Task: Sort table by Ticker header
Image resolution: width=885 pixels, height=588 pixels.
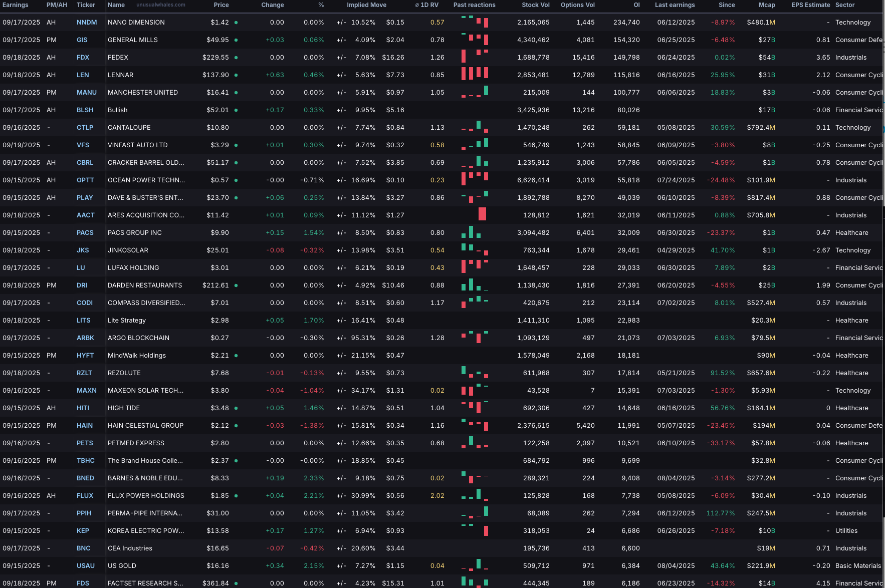Action: pyautogui.click(x=86, y=5)
